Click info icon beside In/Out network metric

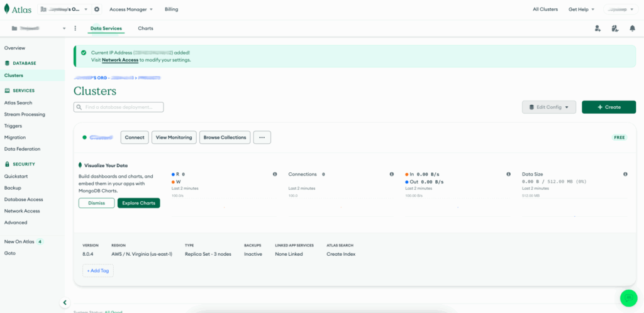click(508, 174)
